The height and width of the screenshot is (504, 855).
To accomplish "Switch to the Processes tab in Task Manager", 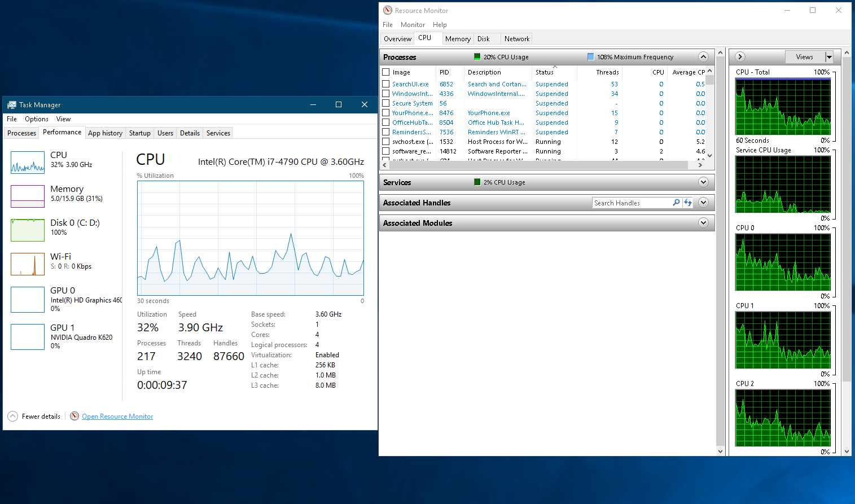I will [22, 133].
